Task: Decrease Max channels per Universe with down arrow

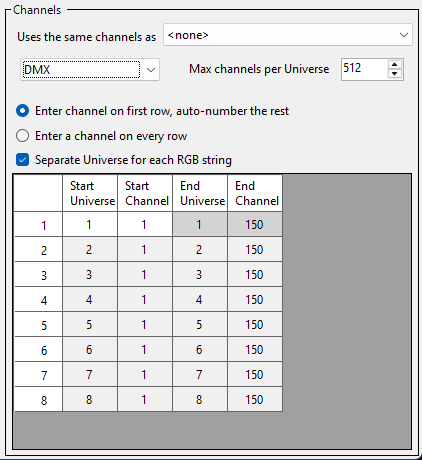Action: tap(395, 74)
